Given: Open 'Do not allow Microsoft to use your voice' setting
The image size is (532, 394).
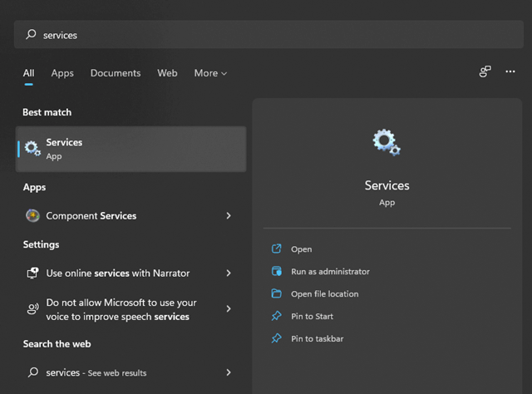Looking at the screenshot, I should tap(131, 309).
